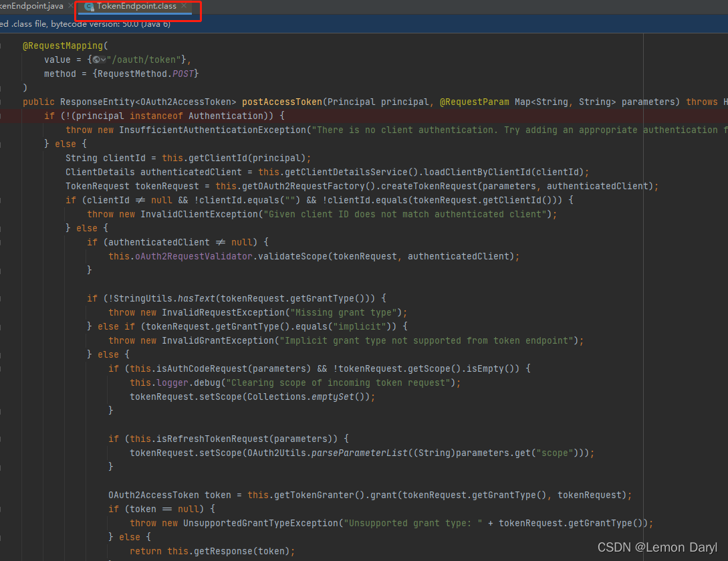Click StringUtils.hasText call

164,298
